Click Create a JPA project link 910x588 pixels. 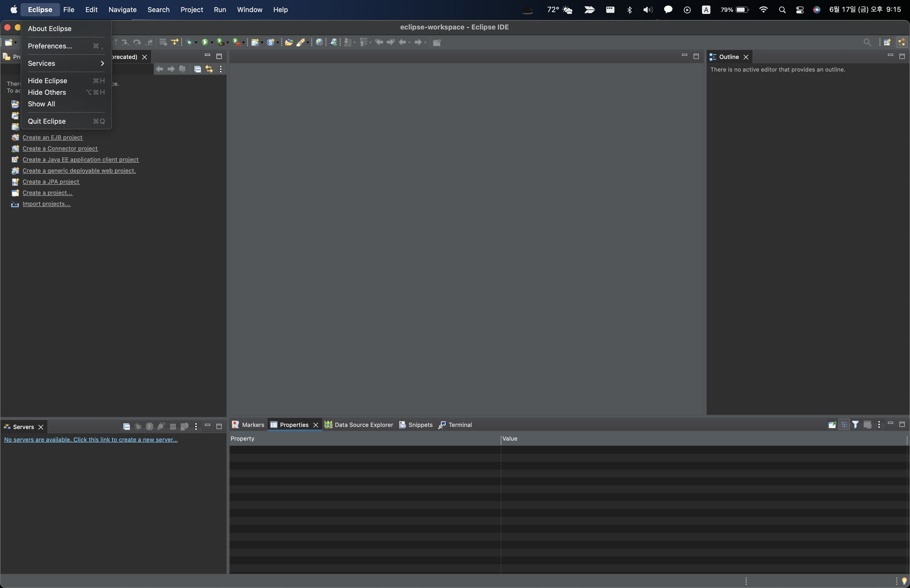(x=51, y=182)
